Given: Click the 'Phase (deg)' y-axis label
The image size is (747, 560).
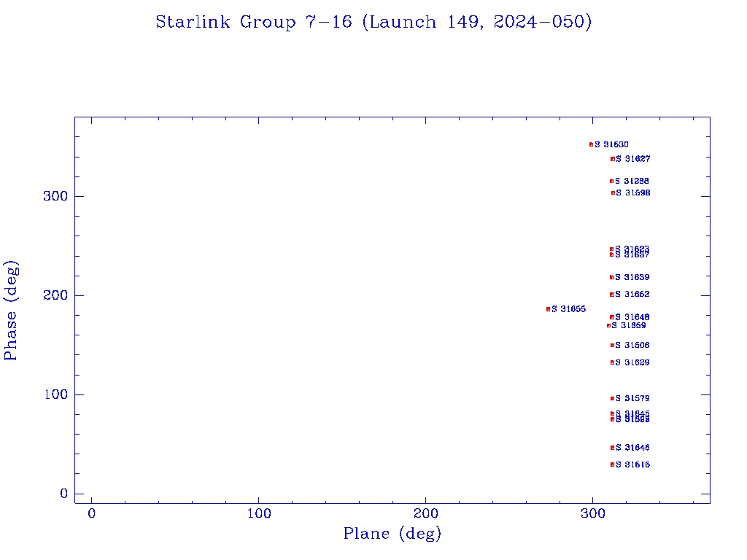Looking at the screenshot, I should coord(12,311).
